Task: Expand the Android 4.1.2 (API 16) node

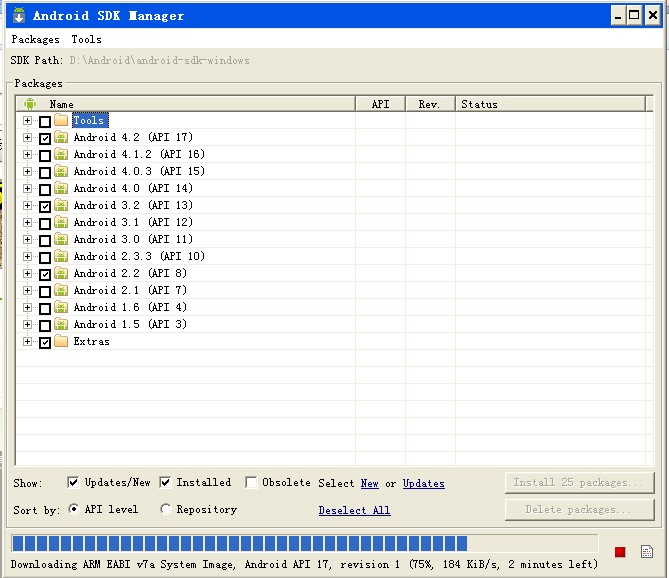Action: pyautogui.click(x=27, y=155)
